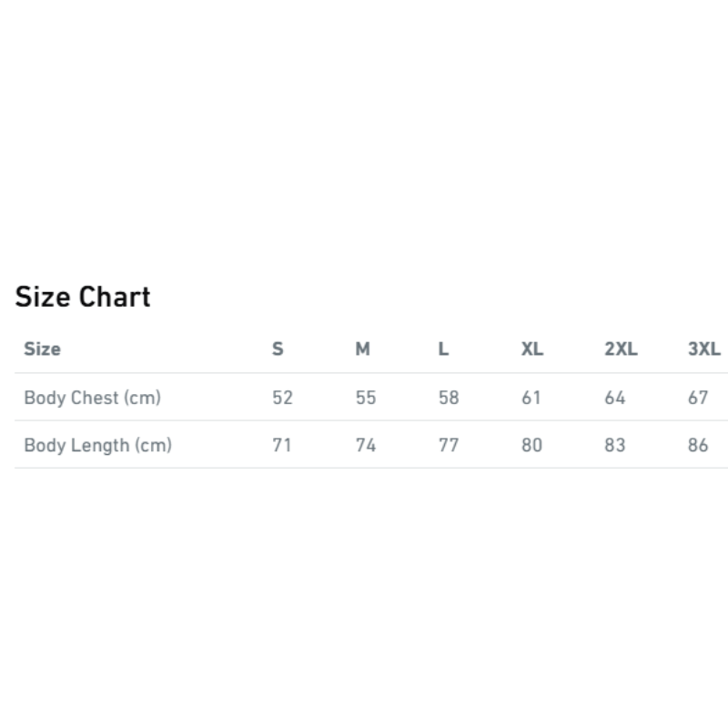Click chest value 61 for size XL
The height and width of the screenshot is (728, 728).
point(531,398)
